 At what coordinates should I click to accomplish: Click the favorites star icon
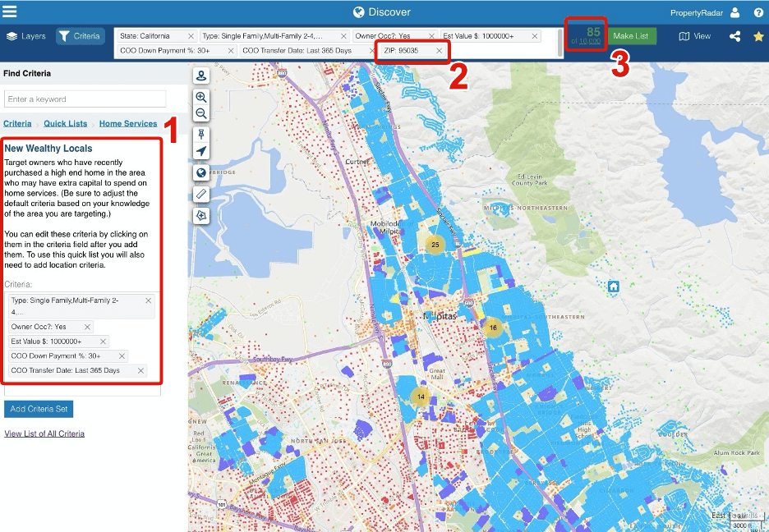coord(758,36)
